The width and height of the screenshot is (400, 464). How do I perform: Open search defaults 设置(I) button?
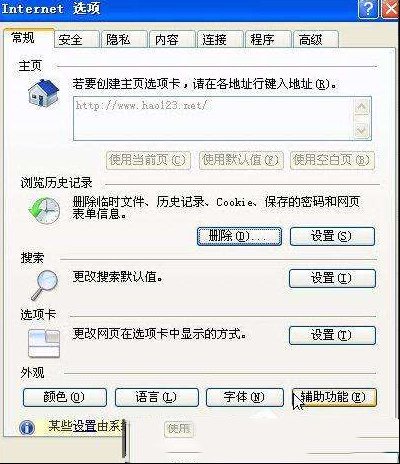coord(332,278)
